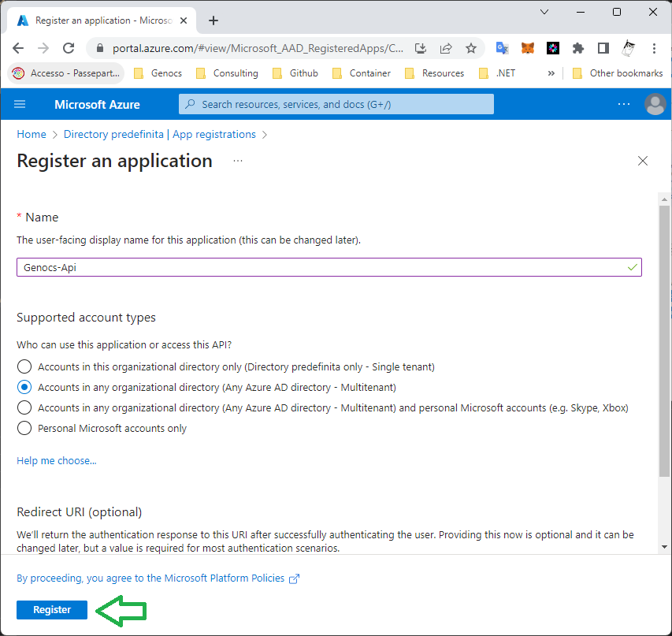
Task: Expand the hidden bookmarks chevron
Action: [551, 73]
